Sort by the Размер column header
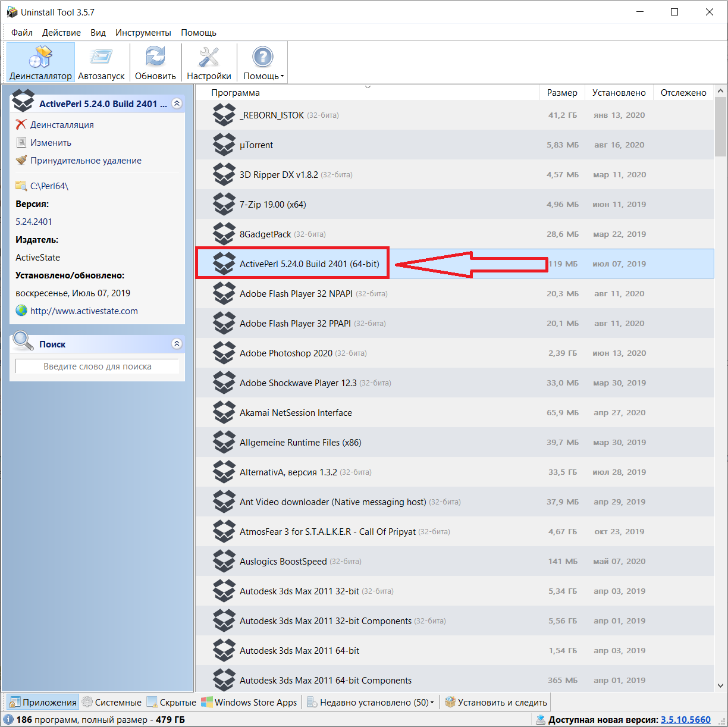Viewport: 728px width, 727px height. (562, 93)
